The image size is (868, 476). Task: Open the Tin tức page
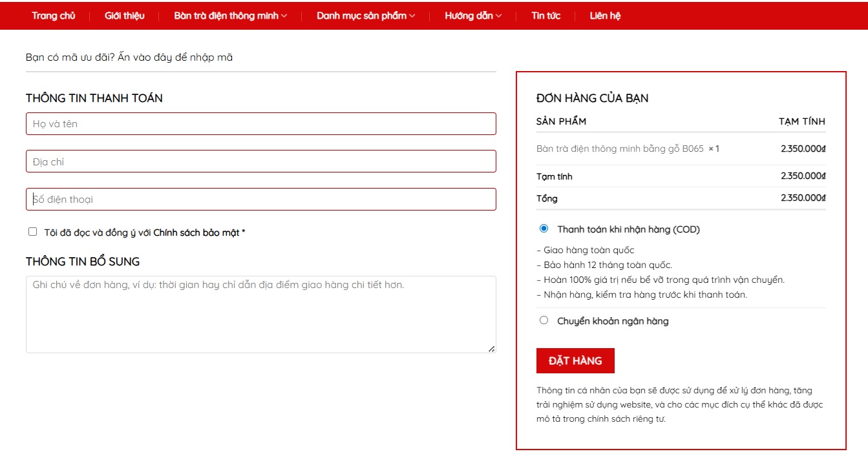pos(545,16)
